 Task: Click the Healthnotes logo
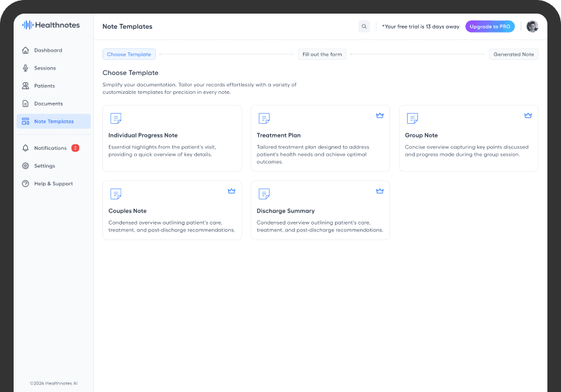click(x=51, y=25)
